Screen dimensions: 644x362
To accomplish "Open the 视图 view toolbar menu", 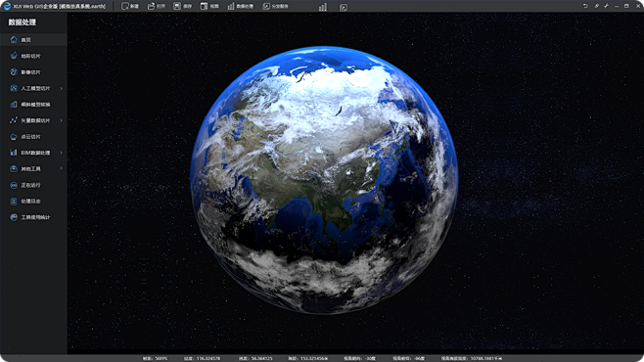I will pos(209,6).
